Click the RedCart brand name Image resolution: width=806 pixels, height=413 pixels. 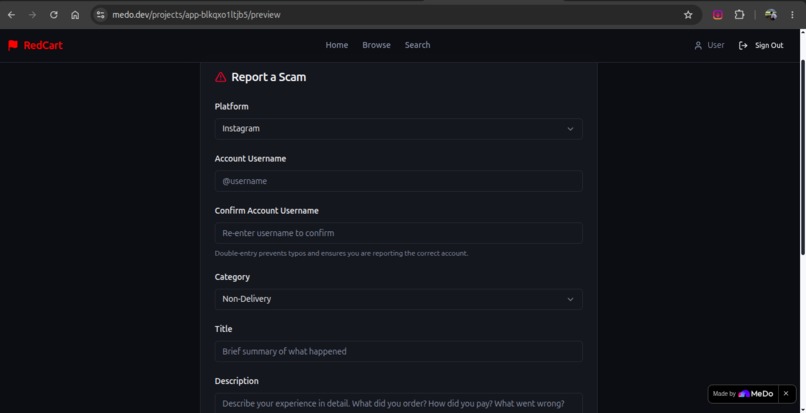tap(43, 45)
